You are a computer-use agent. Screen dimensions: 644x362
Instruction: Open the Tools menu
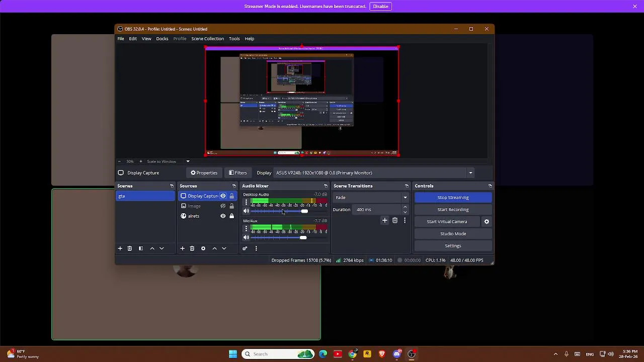point(234,39)
